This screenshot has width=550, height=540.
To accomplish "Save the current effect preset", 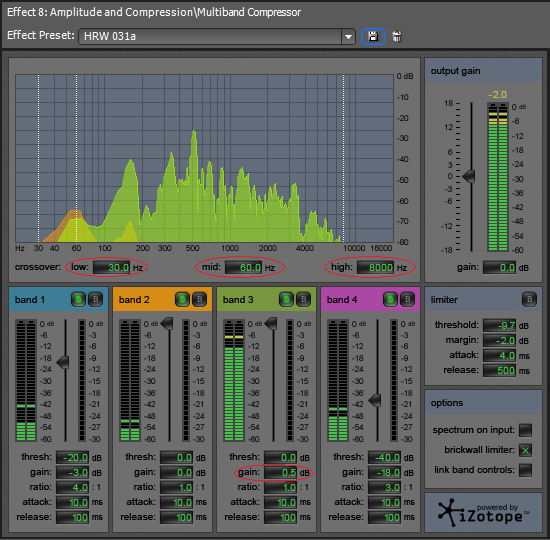I will (373, 36).
